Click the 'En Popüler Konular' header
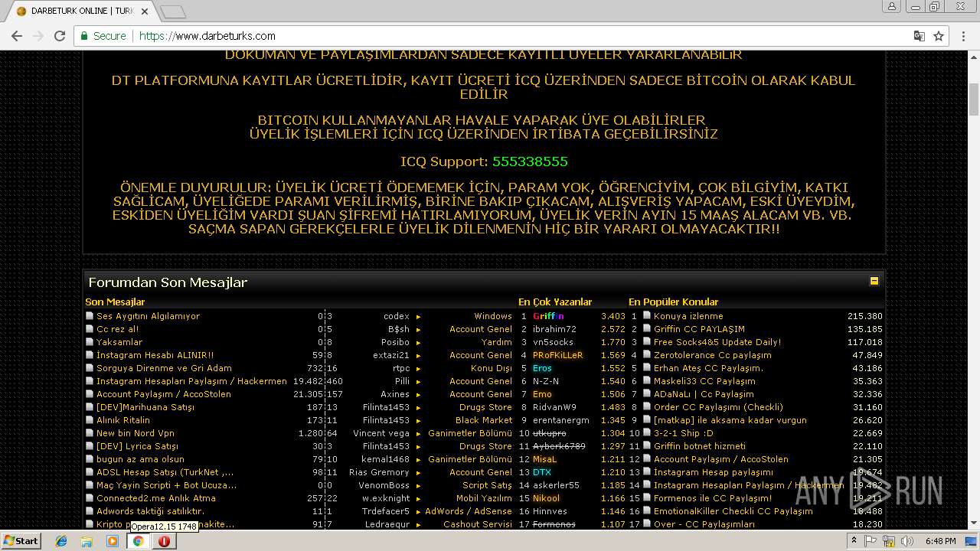This screenshot has width=980, height=551. (673, 302)
